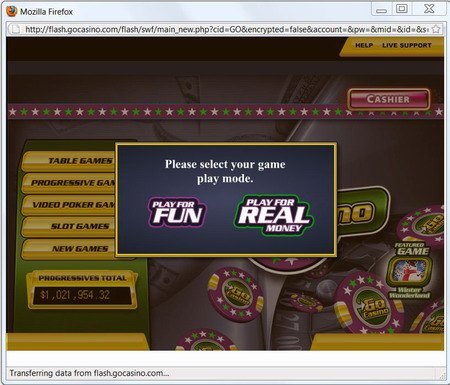Open Live Support
This screenshot has height=385, width=450.
tap(407, 45)
